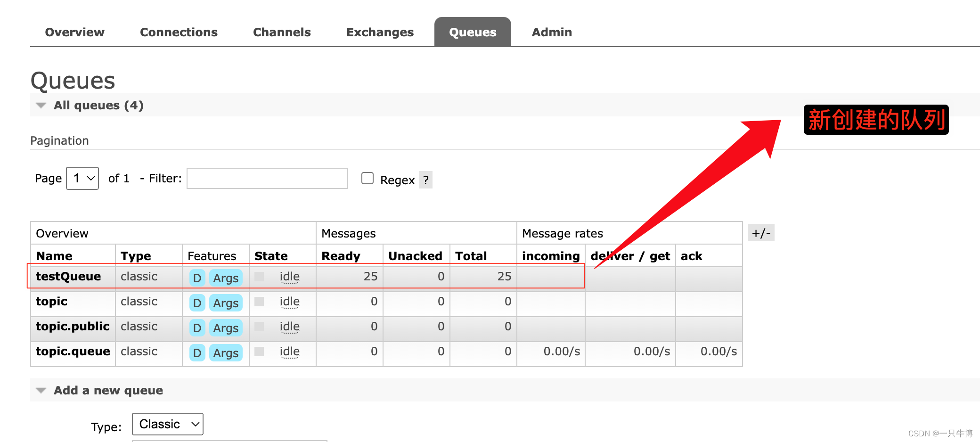Click the idle state of testQueue
980x442 pixels.
pyautogui.click(x=289, y=277)
